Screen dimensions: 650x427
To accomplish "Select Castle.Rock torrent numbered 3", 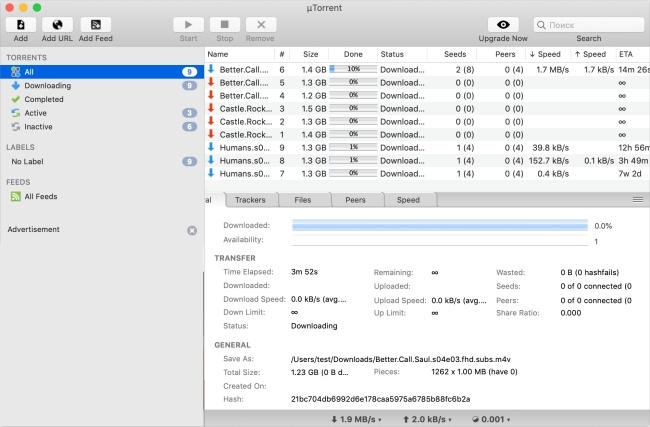I will point(427,109).
